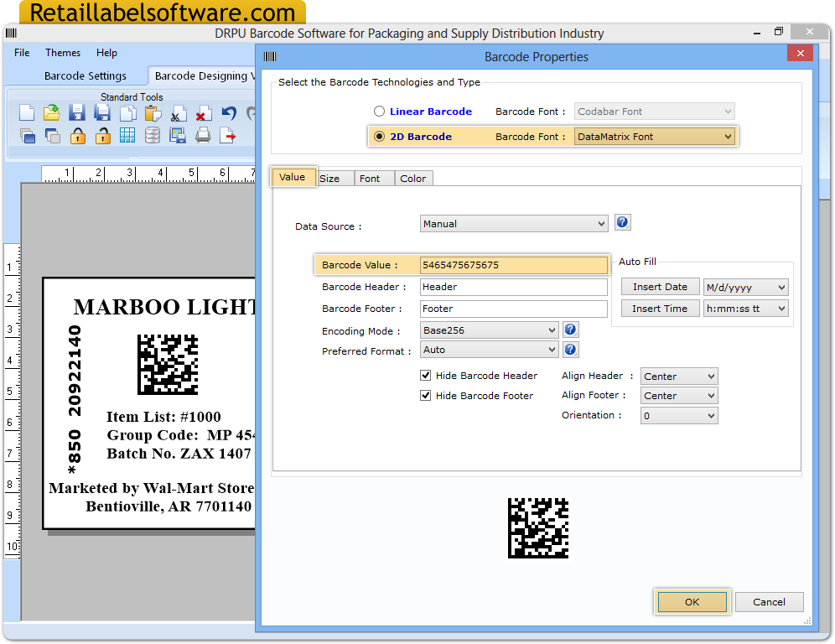This screenshot has width=835, height=644.
Task: Click the Barcode Value input field
Action: (514, 265)
